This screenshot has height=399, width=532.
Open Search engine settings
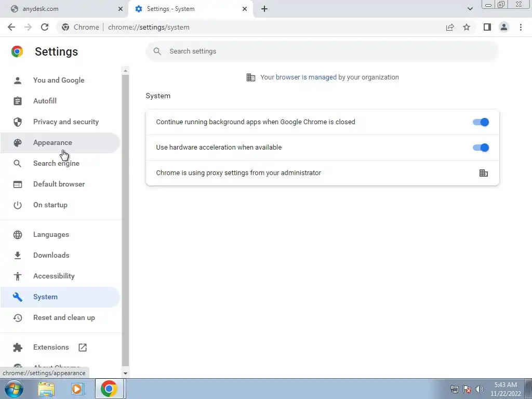pyautogui.click(x=60, y=163)
